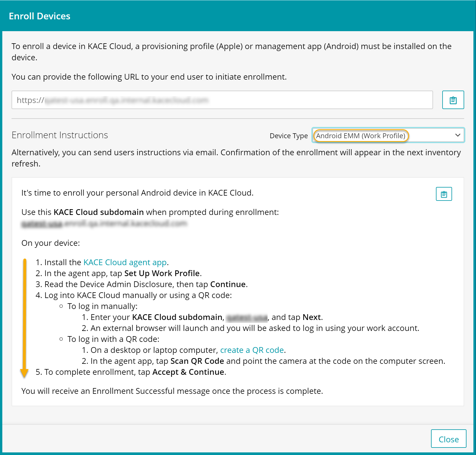Click the bold 'Accept & Continue' text
Viewport: 476px width, 455px height.
(188, 372)
